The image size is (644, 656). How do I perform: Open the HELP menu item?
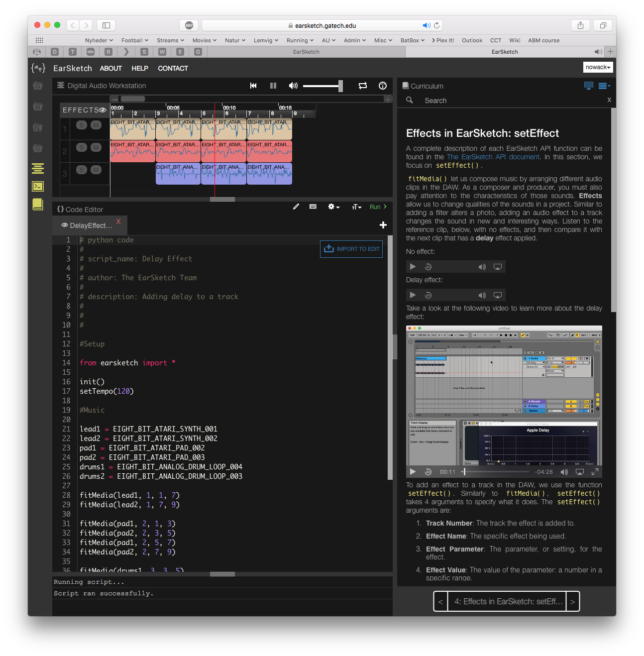(140, 68)
